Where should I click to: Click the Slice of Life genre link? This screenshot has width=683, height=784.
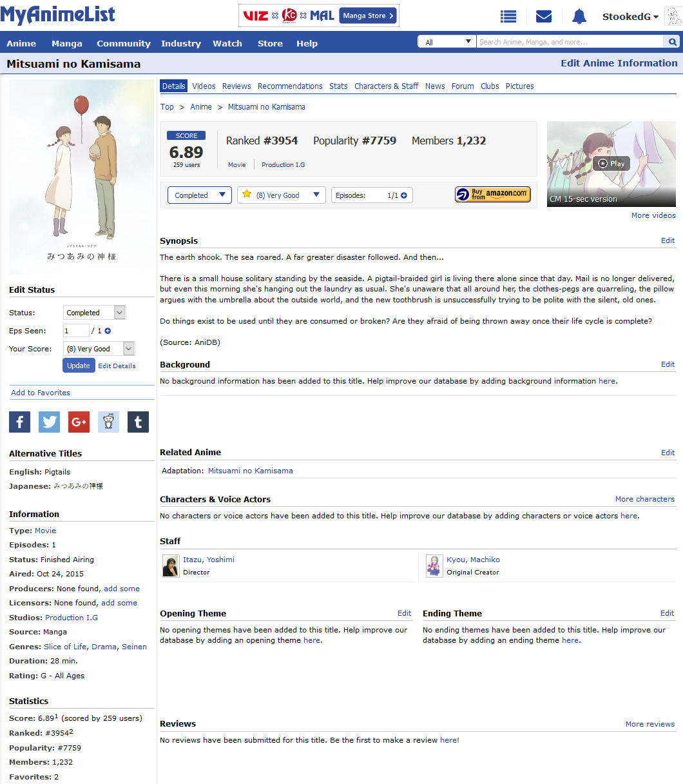pyautogui.click(x=65, y=647)
